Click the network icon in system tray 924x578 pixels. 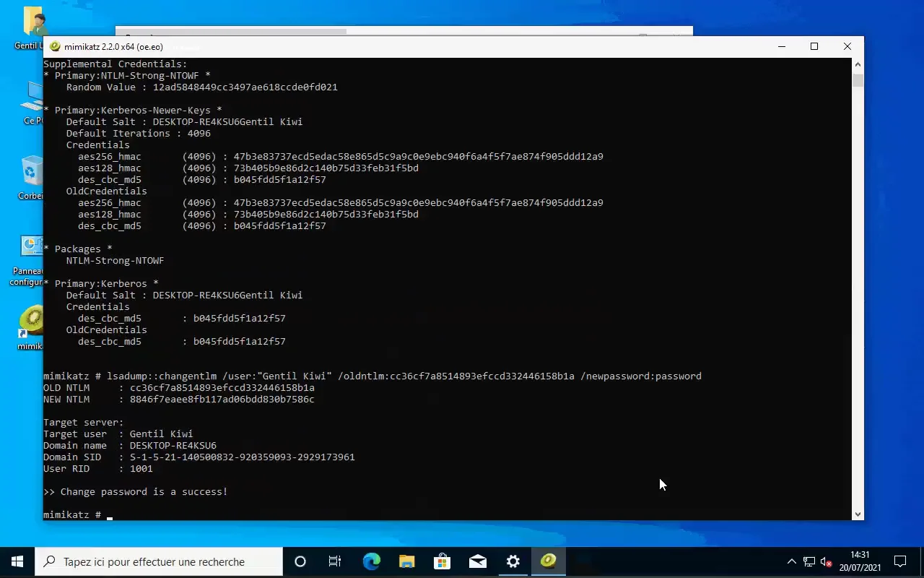[x=809, y=562]
